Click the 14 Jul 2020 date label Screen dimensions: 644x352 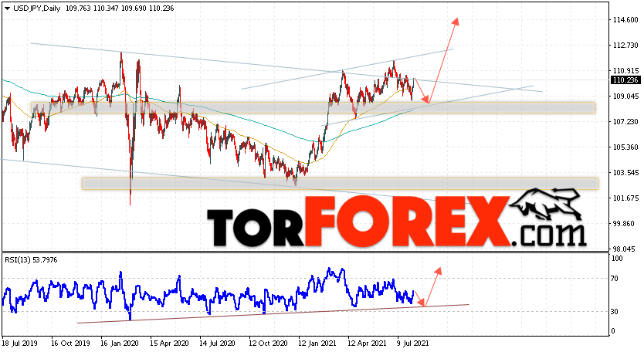click(217, 343)
